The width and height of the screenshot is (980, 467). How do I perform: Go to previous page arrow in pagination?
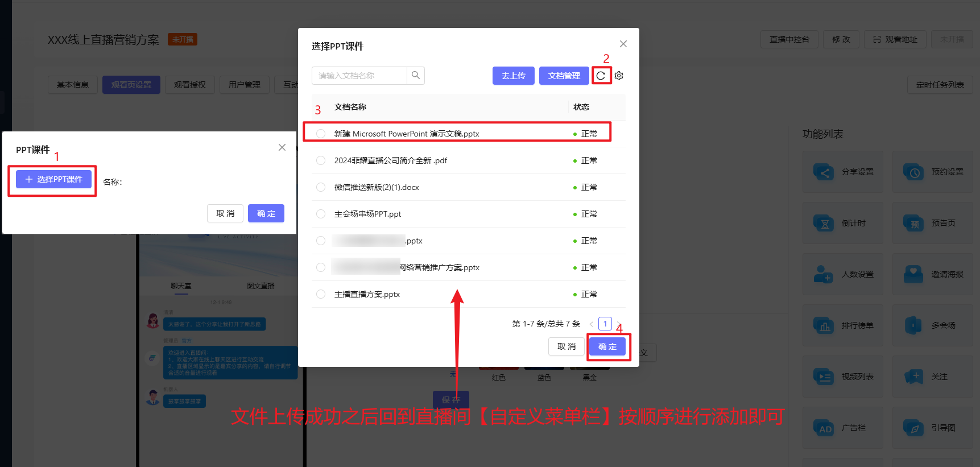point(592,324)
